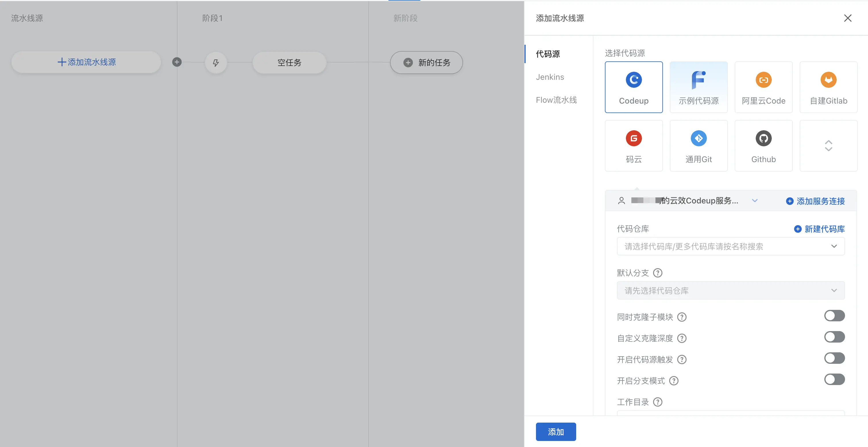Pick the Github source card
This screenshot has height=447, width=868.
(x=763, y=146)
